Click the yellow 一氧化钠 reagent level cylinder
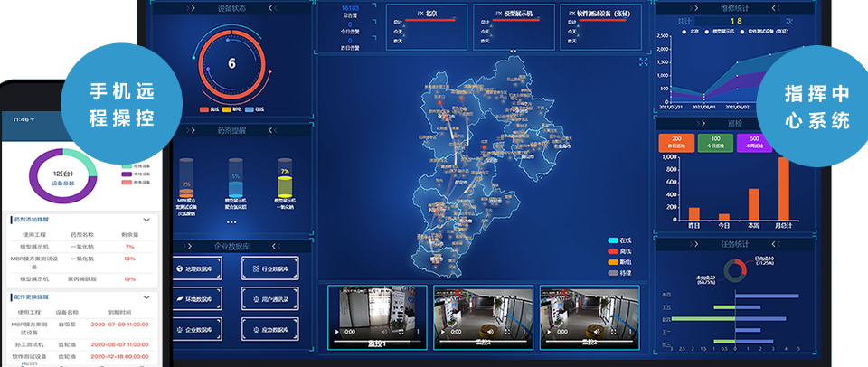The height and width of the screenshot is (367, 868). point(285,181)
